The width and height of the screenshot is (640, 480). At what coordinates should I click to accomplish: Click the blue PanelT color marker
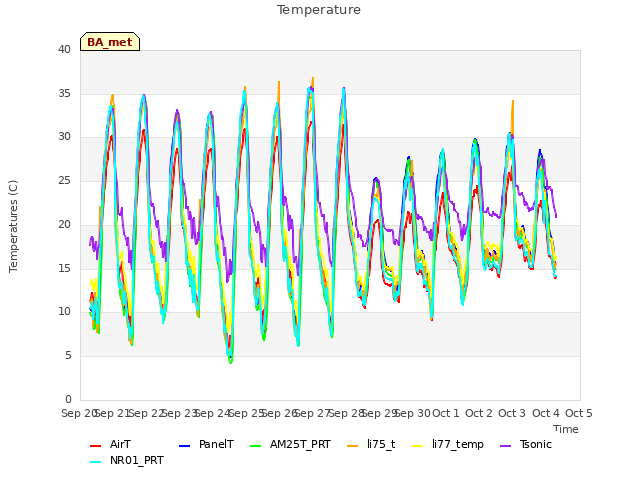point(184,446)
